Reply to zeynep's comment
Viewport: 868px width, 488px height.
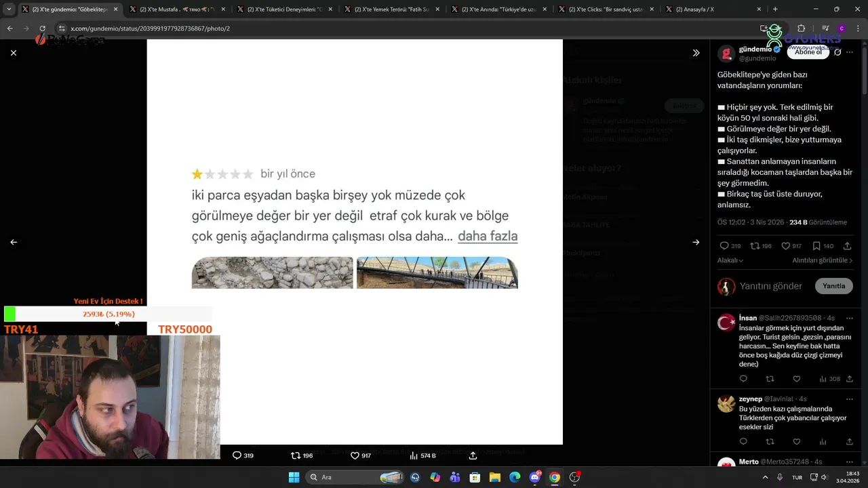tap(743, 442)
